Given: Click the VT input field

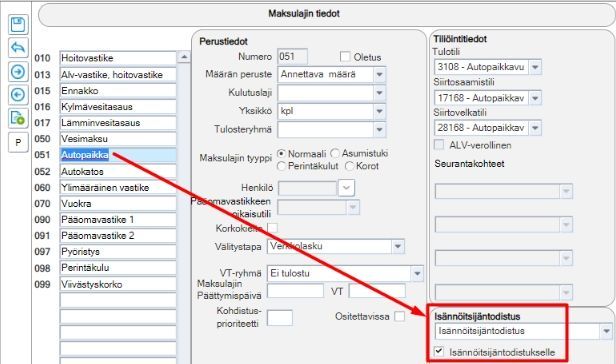Looking at the screenshot, I should (x=377, y=291).
